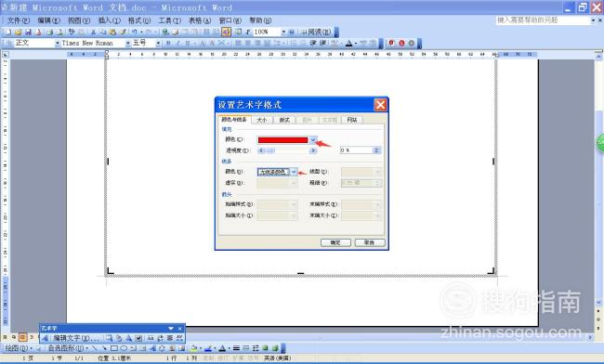Open the 绘图 (Draw) menu button
This screenshot has height=364, width=604.
point(18,348)
